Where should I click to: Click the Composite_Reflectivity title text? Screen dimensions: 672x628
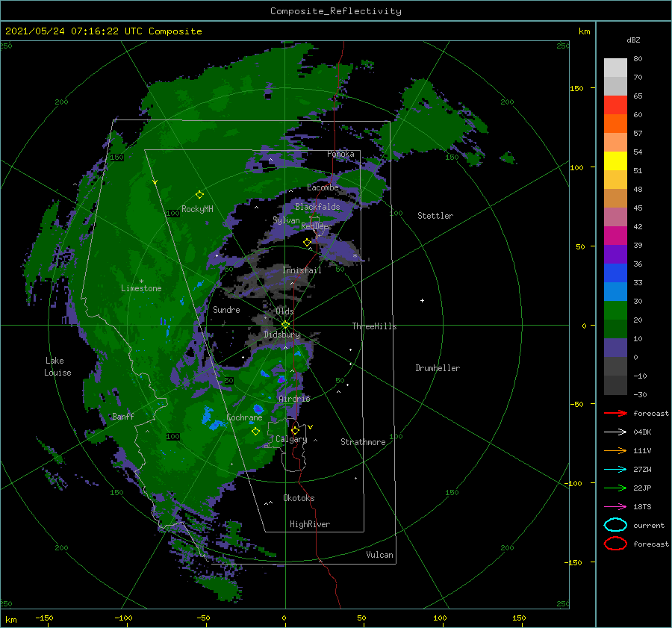[336, 11]
